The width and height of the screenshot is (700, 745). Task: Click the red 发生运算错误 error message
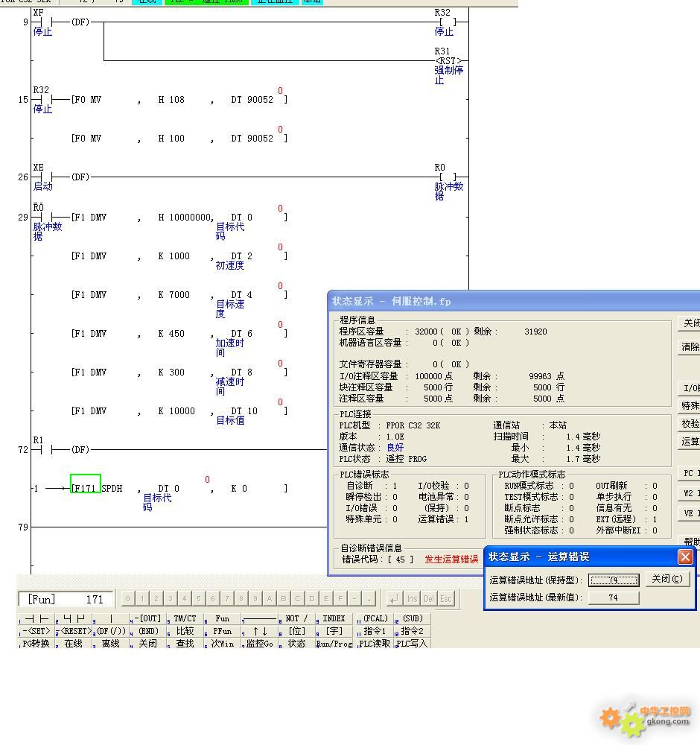451,559
